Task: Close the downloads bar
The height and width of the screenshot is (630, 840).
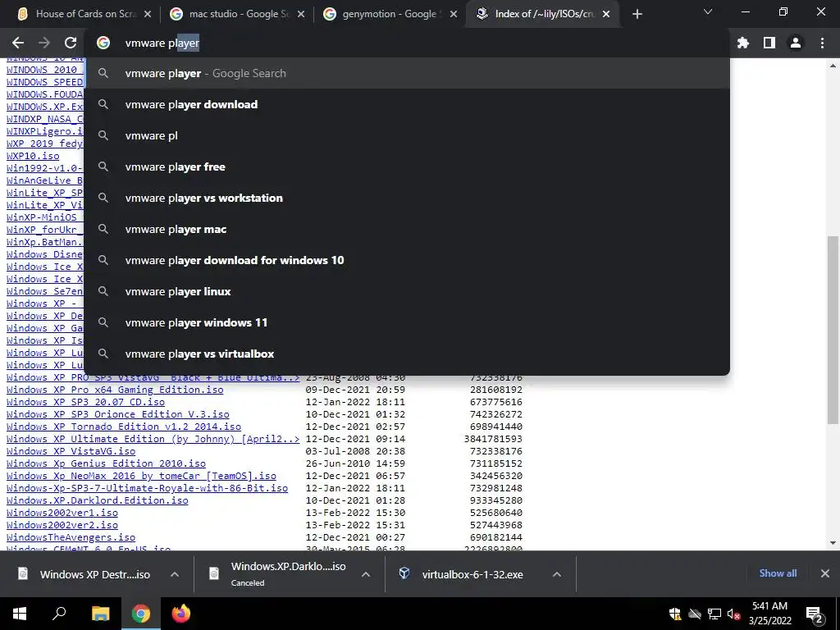Action: 825,573
